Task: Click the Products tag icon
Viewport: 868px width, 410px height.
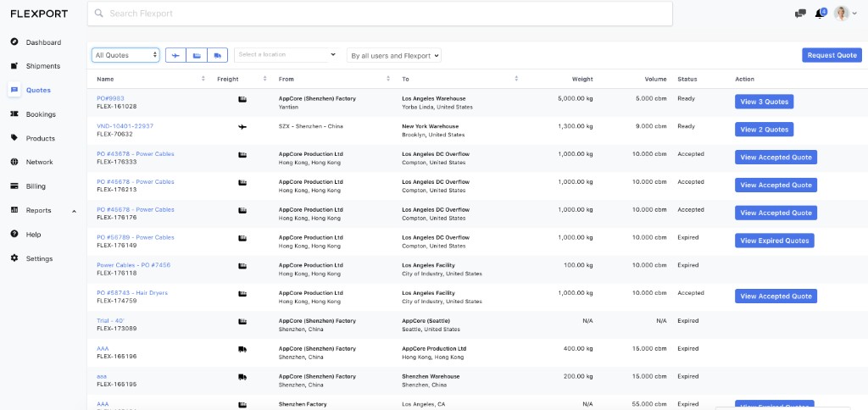Action: coord(14,138)
